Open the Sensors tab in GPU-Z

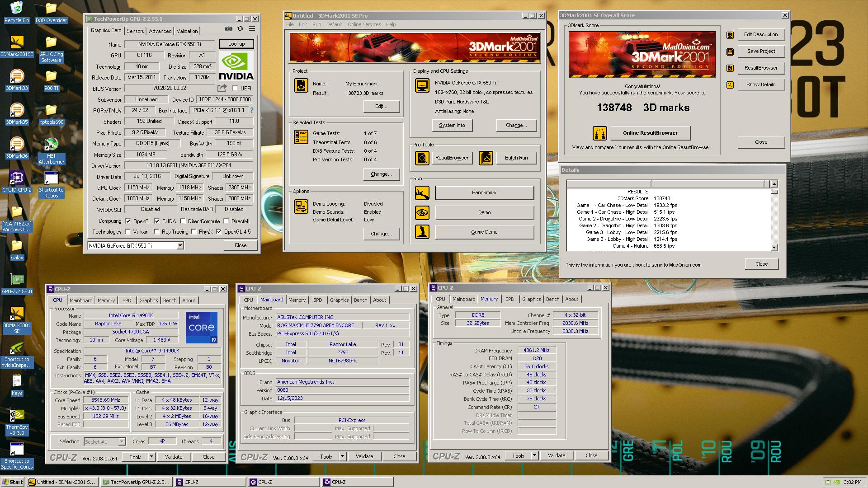(x=135, y=31)
